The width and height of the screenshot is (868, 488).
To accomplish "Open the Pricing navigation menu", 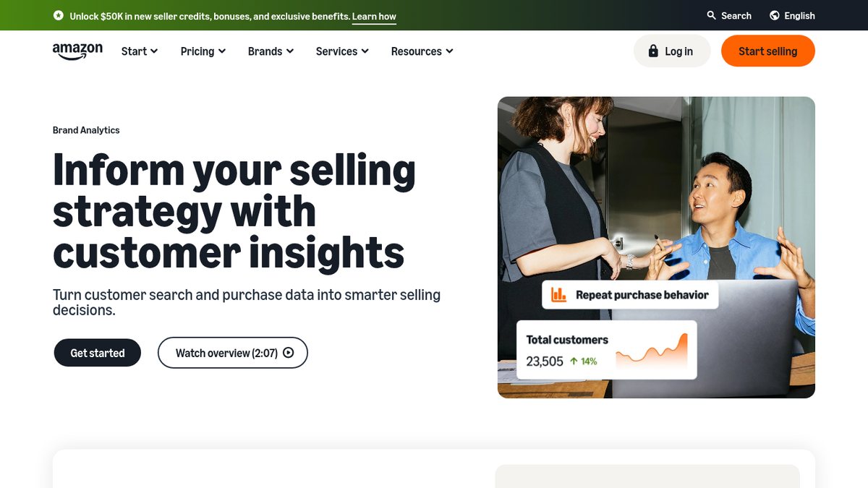I will pos(203,51).
